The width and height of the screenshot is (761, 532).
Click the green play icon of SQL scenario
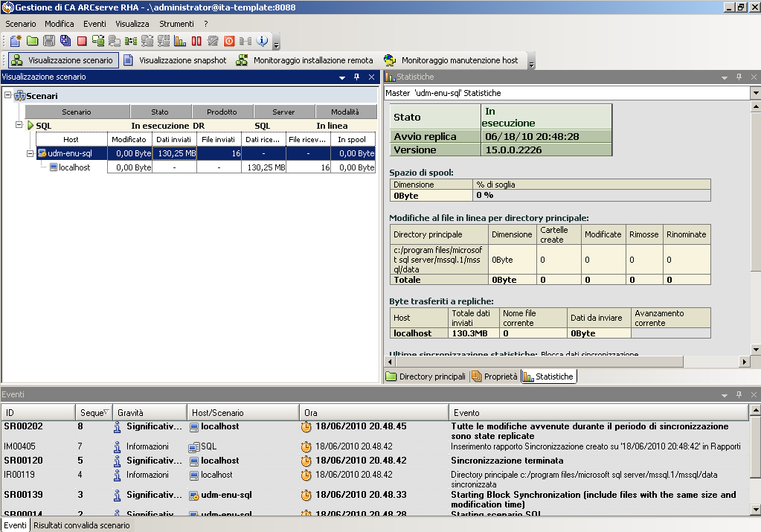(x=30, y=125)
